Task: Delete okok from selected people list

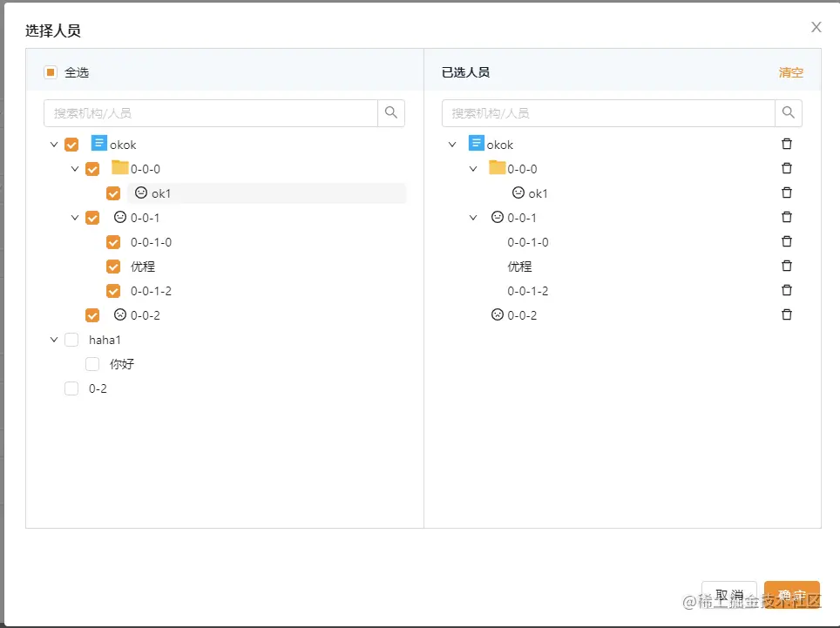Action: 787,144
